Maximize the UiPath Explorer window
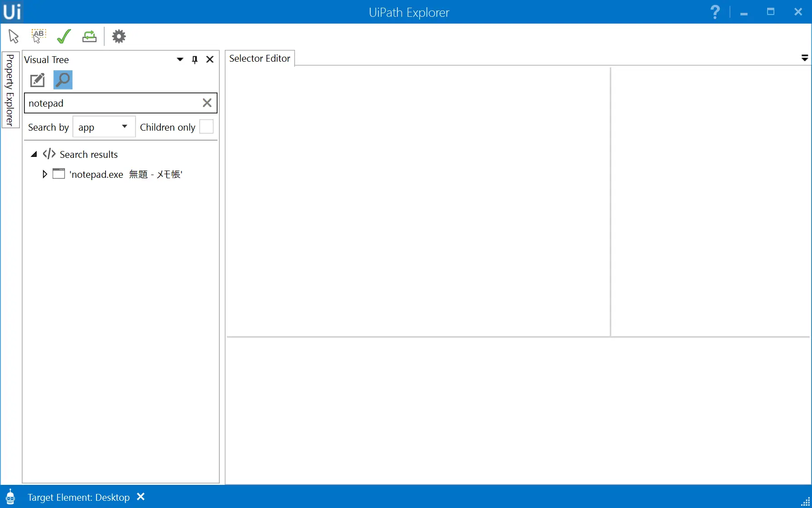This screenshot has height=508, width=812. click(x=771, y=12)
